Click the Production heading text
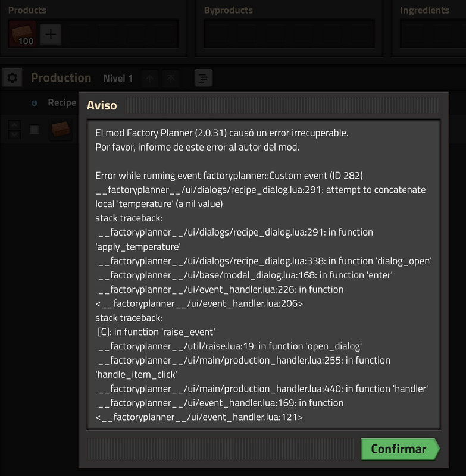Viewport: 466px width, 476px height. [61, 78]
